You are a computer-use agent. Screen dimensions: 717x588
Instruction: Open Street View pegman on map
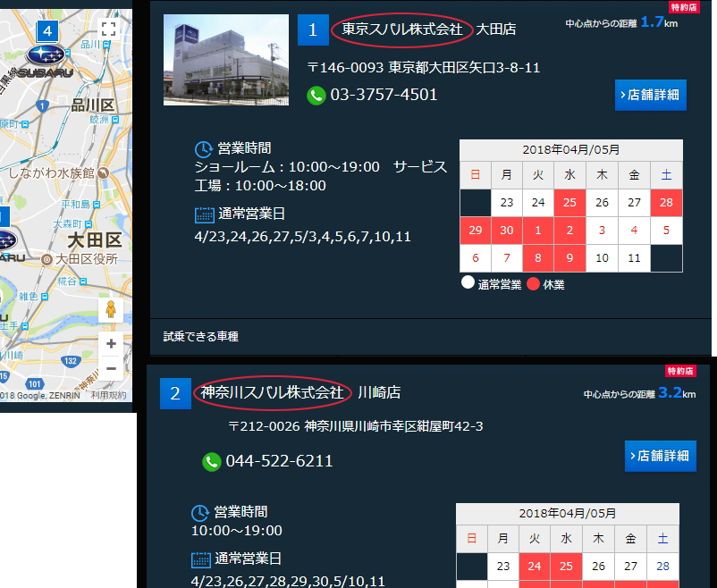(111, 310)
